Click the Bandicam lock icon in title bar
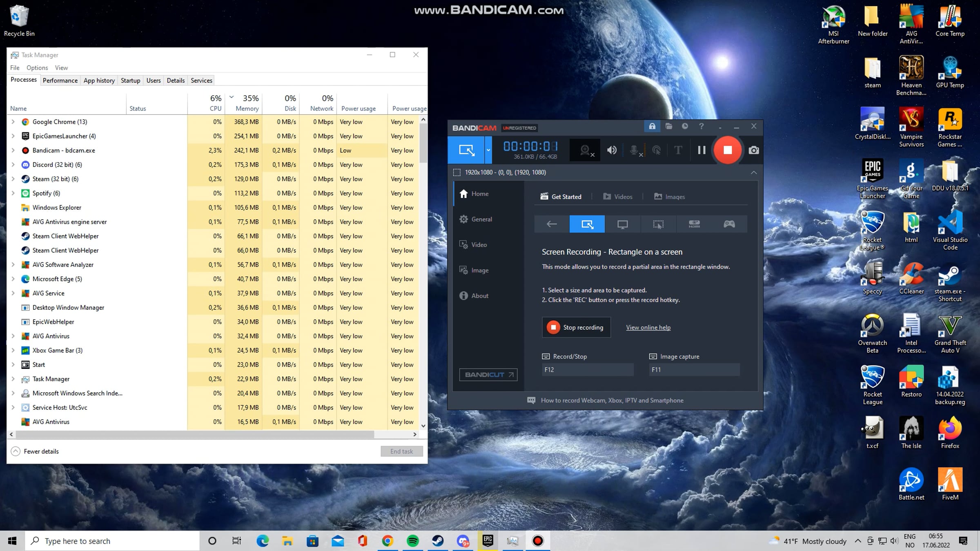The image size is (980, 551). click(x=652, y=127)
